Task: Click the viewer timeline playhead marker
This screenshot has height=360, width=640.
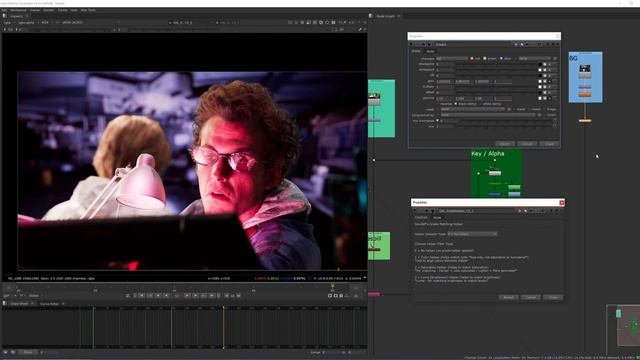Action: tap(332, 287)
